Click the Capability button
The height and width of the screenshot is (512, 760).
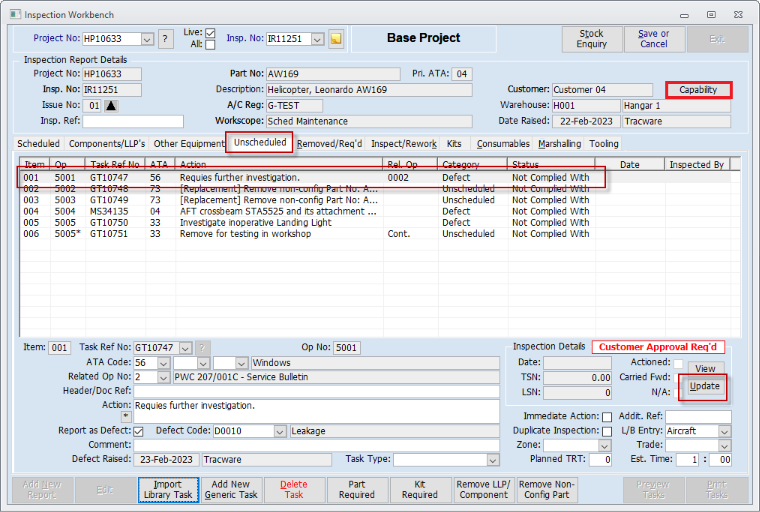point(698,90)
